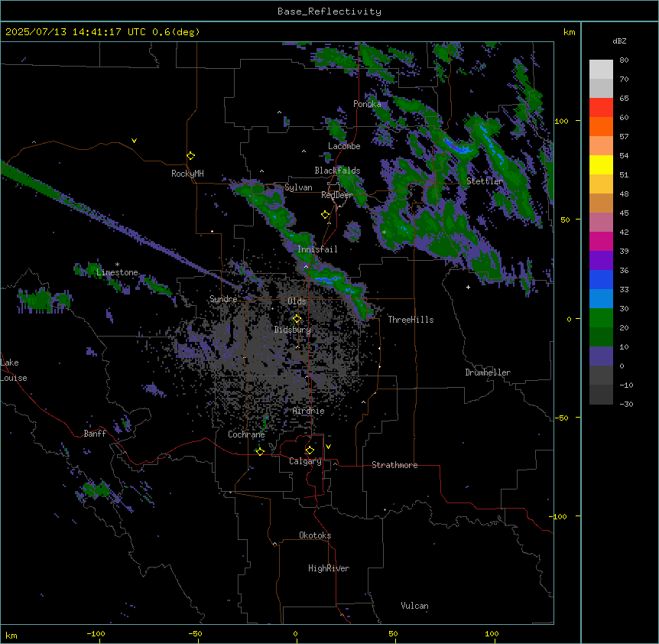Click the ThreeHills label
Image resolution: width=659 pixels, height=644 pixels.
click(x=411, y=320)
